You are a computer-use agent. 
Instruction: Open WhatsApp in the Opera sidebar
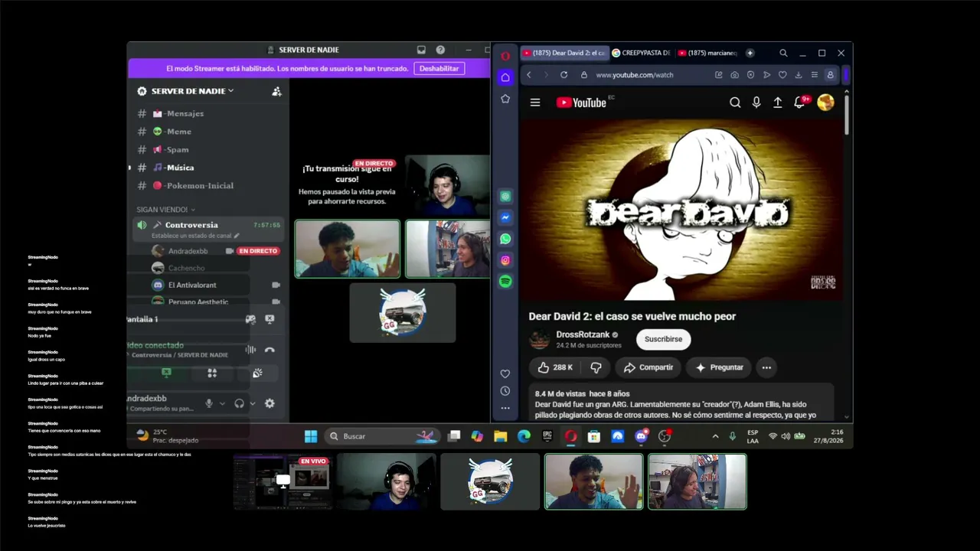click(x=505, y=239)
